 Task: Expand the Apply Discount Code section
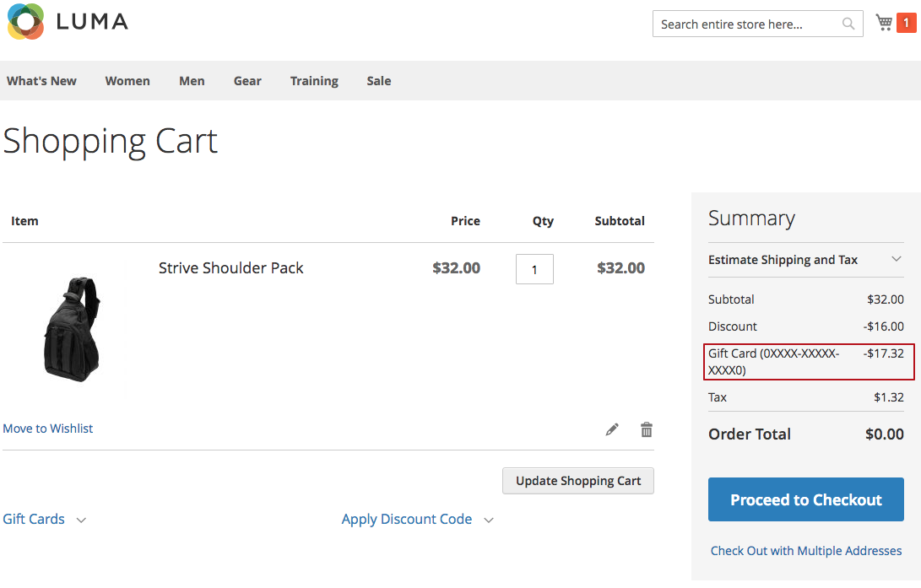[418, 520]
